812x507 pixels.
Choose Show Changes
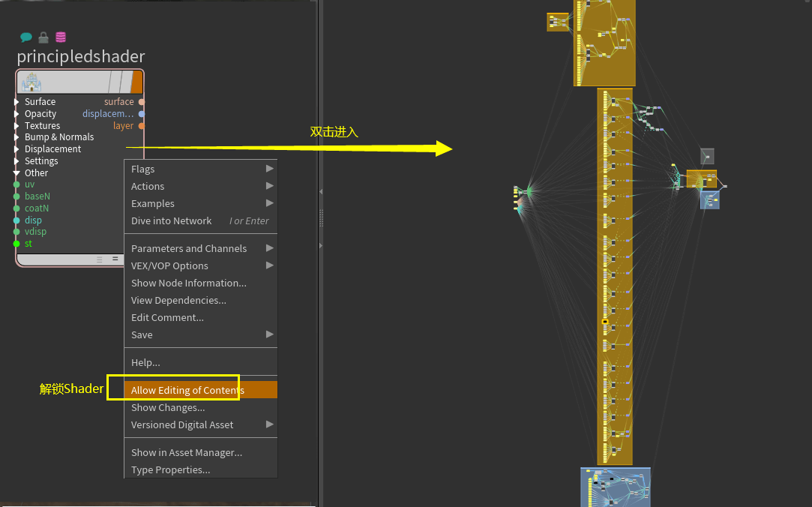(201, 407)
